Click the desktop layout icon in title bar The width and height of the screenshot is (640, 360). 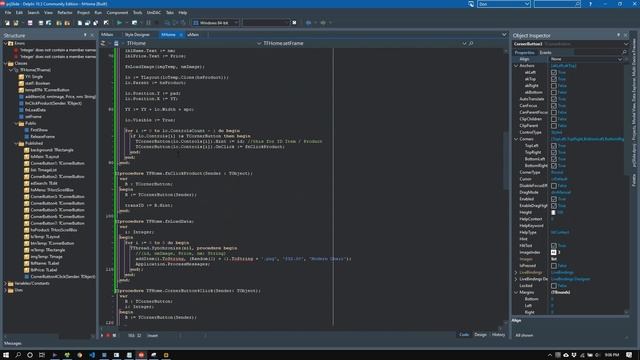(471, 4)
